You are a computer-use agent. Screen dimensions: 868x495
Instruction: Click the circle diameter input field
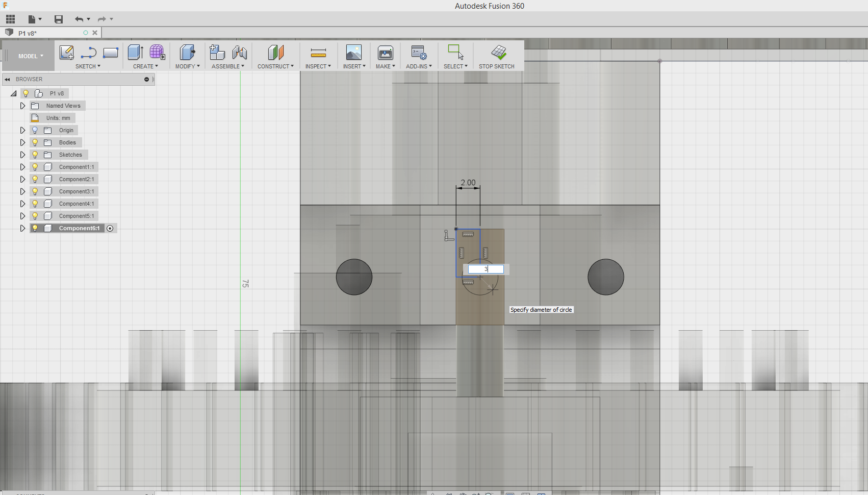pos(486,269)
